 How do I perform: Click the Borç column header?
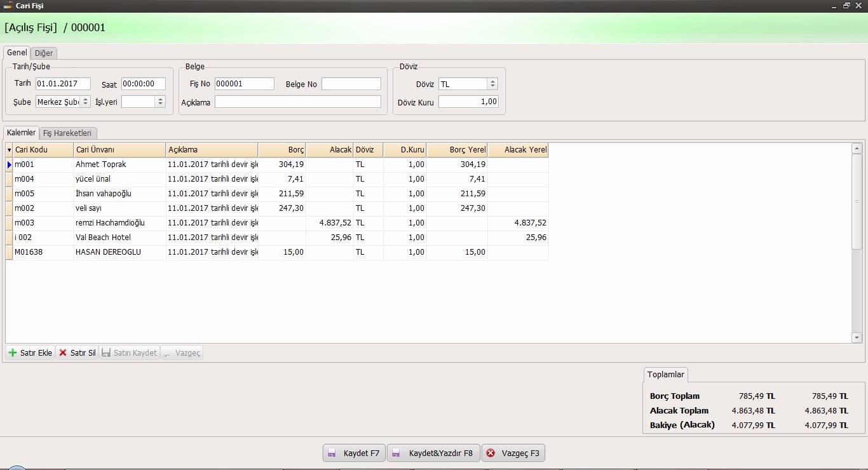tap(282, 150)
